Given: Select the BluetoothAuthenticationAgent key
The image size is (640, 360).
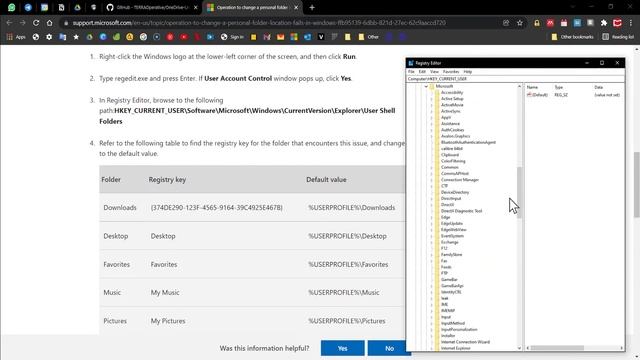Looking at the screenshot, I should [468, 142].
